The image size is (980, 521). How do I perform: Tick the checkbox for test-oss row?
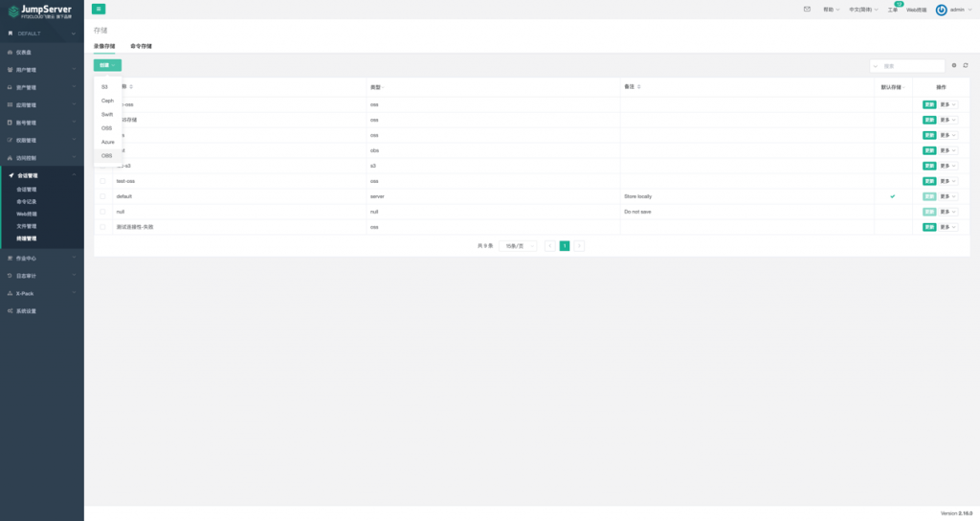click(102, 181)
